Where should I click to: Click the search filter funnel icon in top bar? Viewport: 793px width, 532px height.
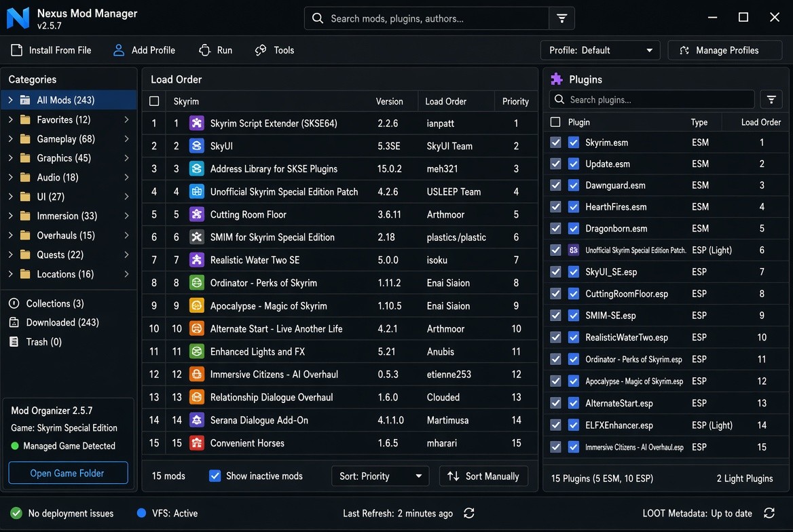561,19
